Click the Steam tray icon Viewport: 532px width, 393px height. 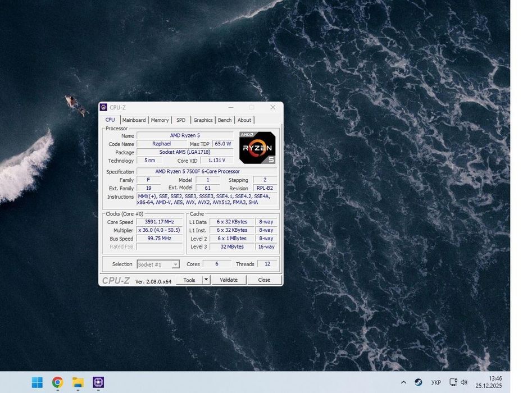click(419, 382)
